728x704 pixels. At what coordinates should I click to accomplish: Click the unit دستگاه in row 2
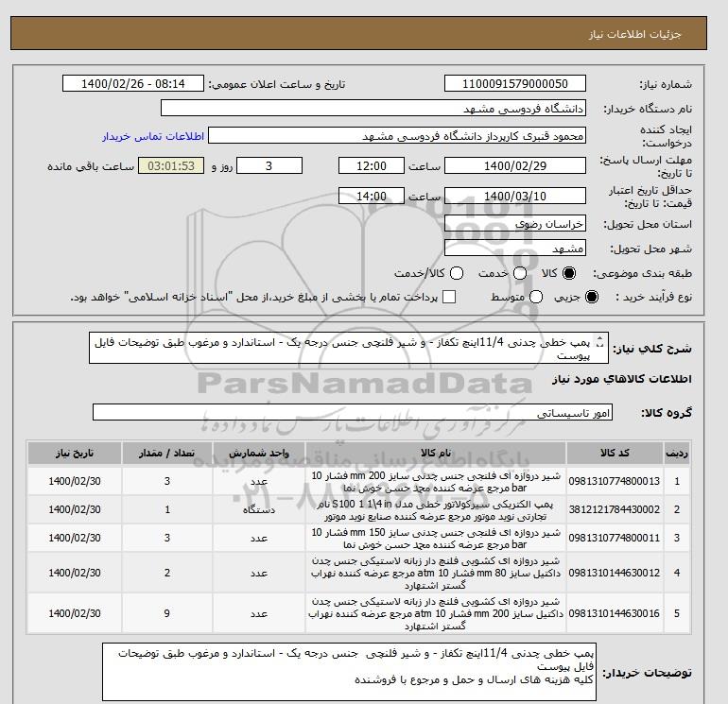click(x=259, y=510)
